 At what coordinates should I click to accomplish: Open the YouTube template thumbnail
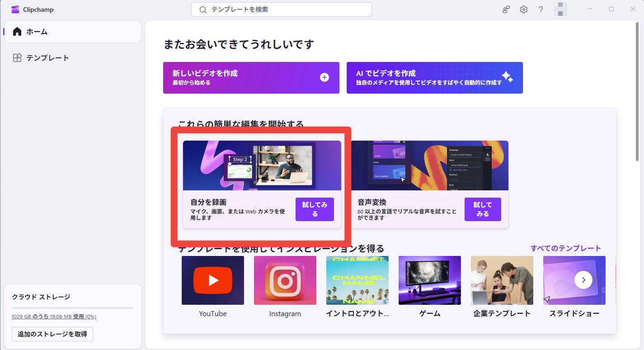tap(213, 280)
